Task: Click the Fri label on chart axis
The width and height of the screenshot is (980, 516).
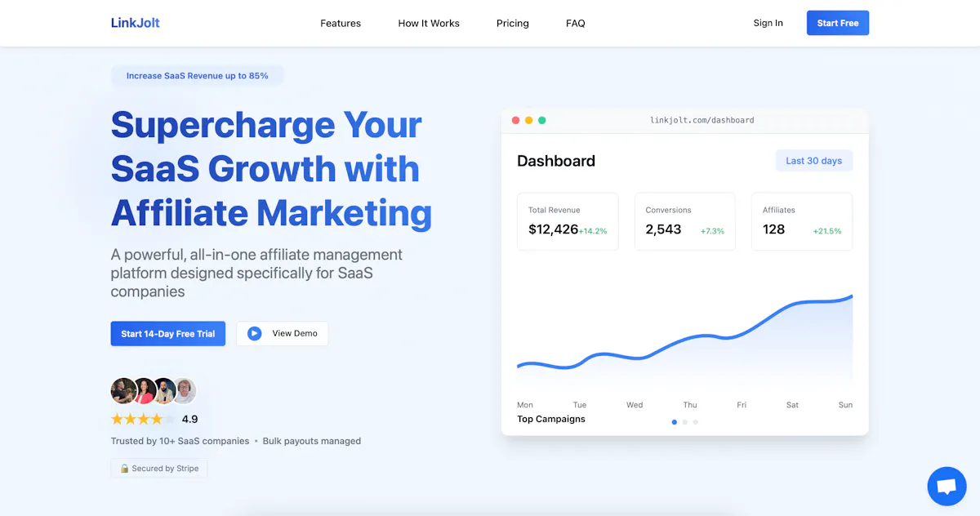Action: [x=742, y=405]
